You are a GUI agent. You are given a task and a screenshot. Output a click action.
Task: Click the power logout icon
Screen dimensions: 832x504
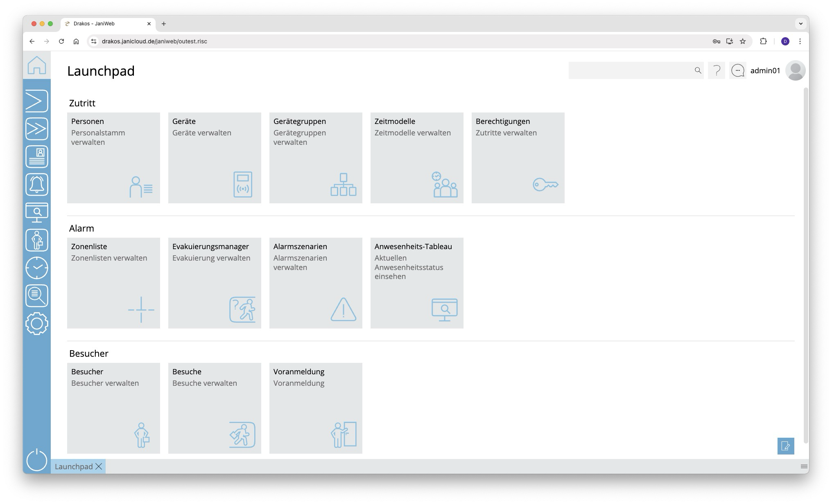click(x=37, y=460)
